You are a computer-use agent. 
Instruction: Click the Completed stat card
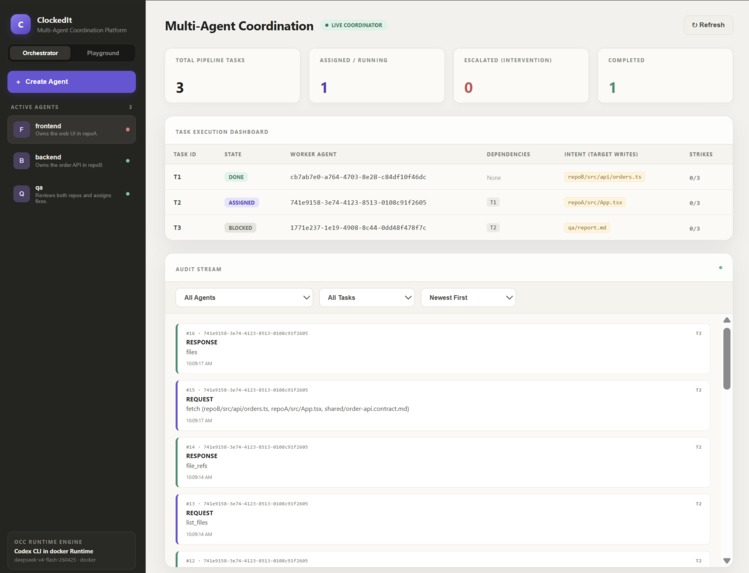coord(665,75)
